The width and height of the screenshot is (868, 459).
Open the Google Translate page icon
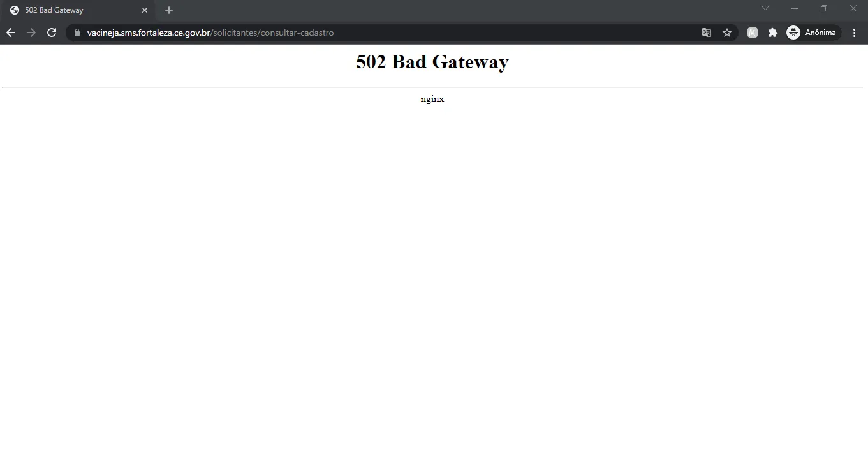click(707, 33)
